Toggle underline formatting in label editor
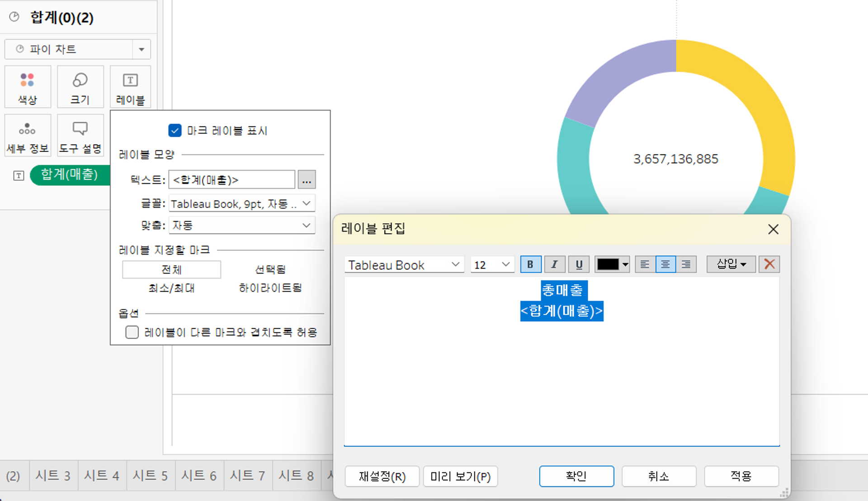The image size is (868, 501). click(x=579, y=264)
